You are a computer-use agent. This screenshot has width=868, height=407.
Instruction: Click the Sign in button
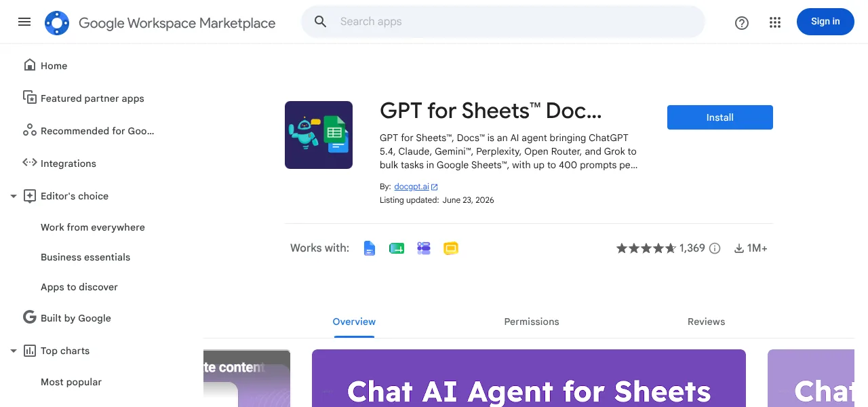(825, 22)
